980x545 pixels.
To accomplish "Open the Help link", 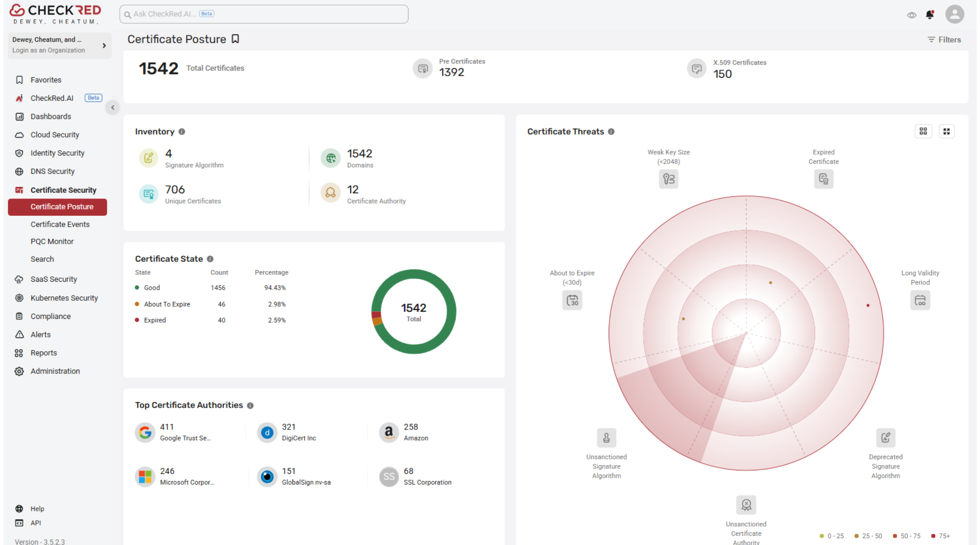I will [x=37, y=509].
